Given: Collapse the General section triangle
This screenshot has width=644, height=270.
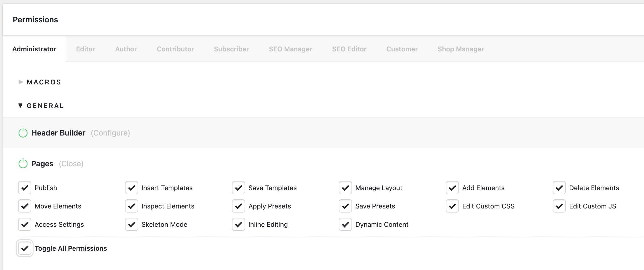Looking at the screenshot, I should pyautogui.click(x=21, y=106).
